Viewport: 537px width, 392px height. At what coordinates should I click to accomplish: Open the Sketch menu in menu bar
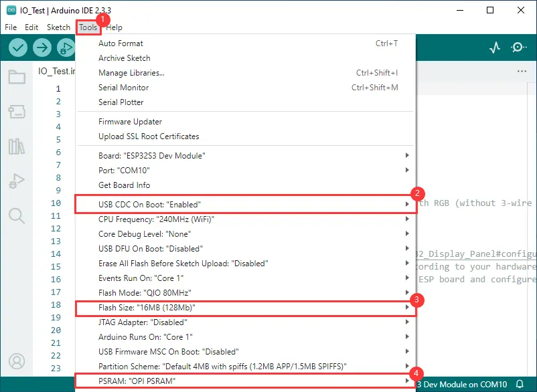(58, 27)
